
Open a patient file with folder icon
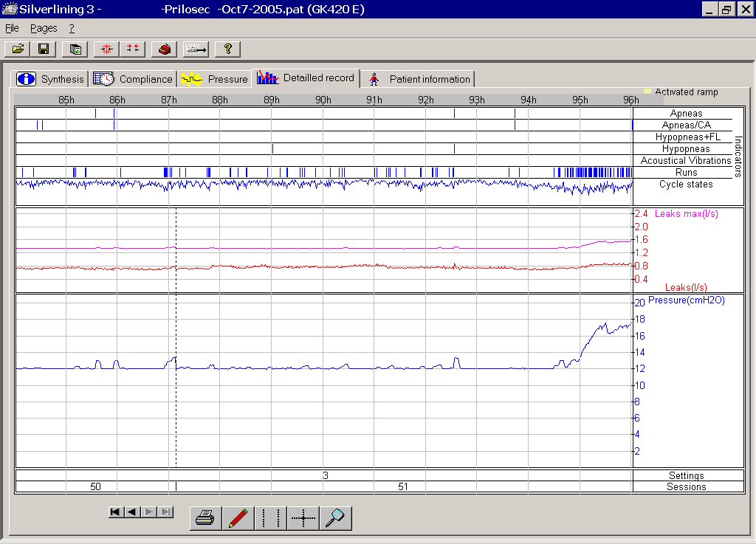pos(18,49)
